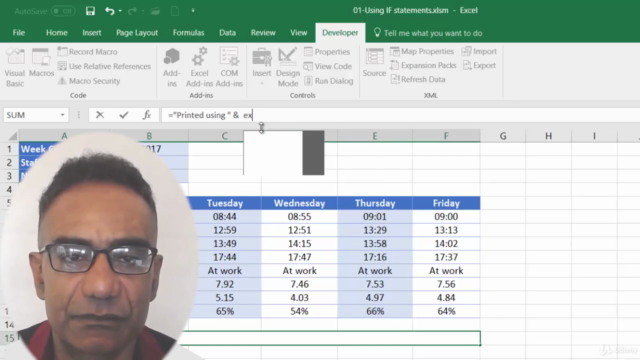Click the Save icon in quick access toolbar
640x360 pixels.
click(x=90, y=11)
